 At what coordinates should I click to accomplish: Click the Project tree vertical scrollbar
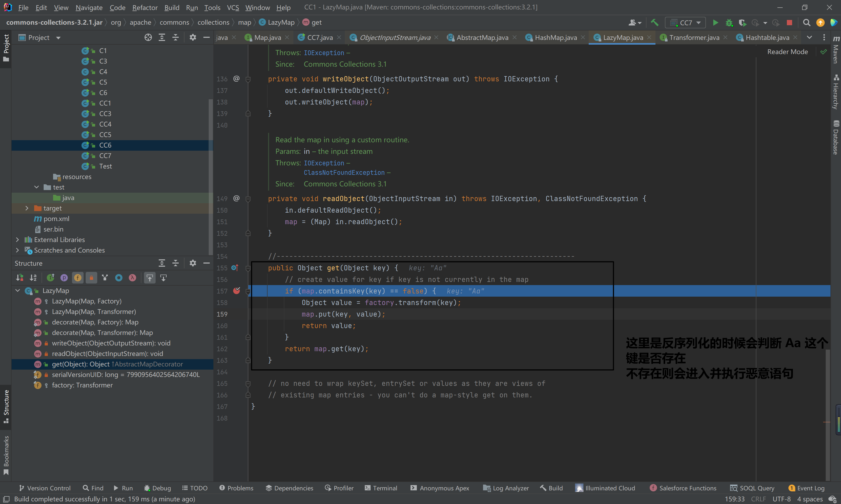[211, 177]
